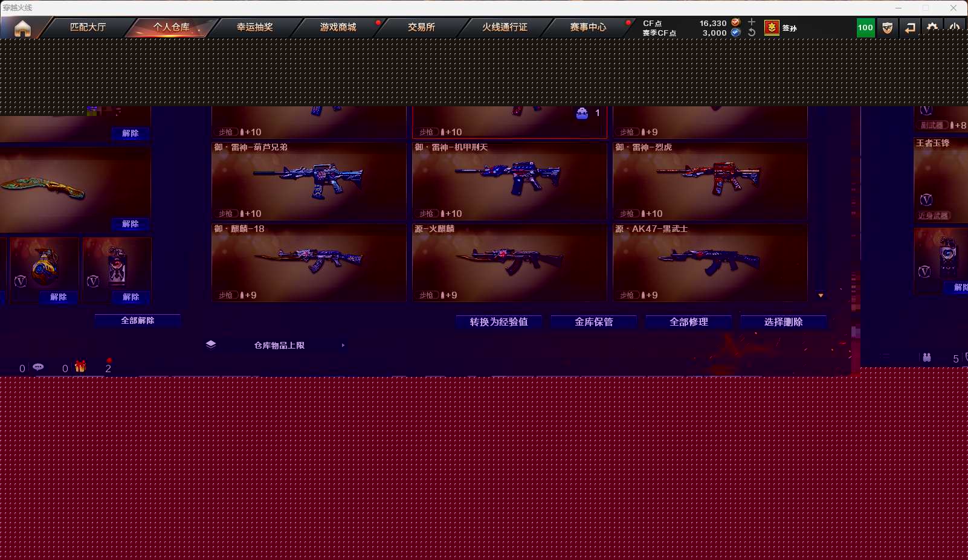
Task: Click the layers icon beside 仓库物品上限
Action: 211,344
